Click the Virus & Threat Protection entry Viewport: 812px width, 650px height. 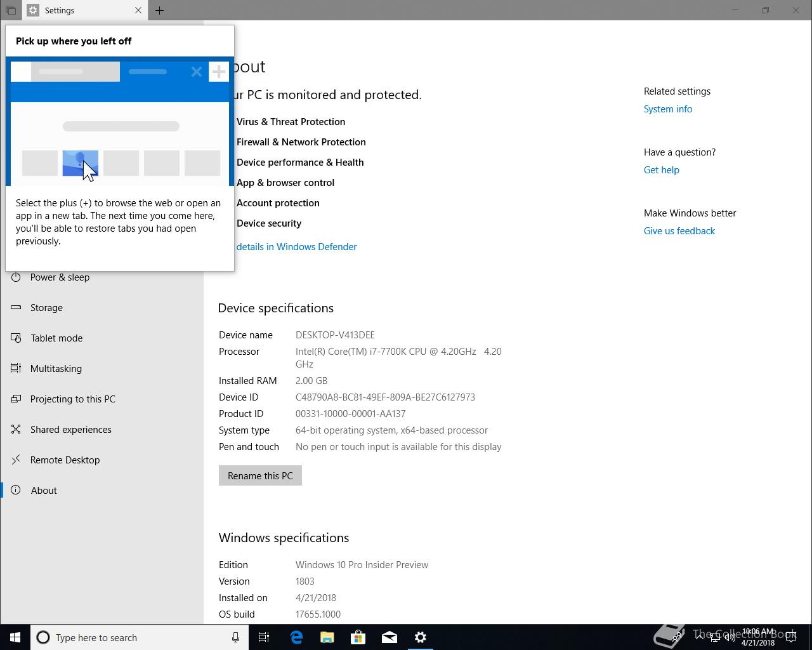pyautogui.click(x=291, y=122)
